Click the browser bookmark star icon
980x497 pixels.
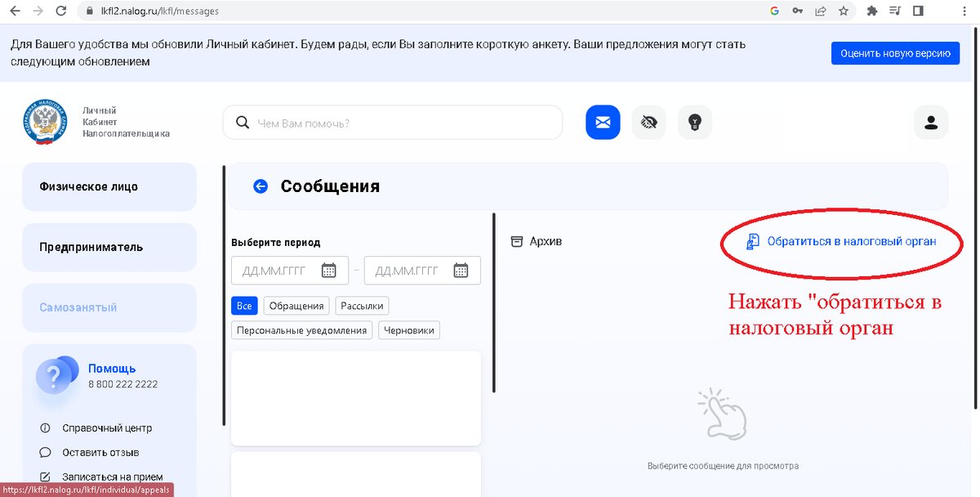844,11
